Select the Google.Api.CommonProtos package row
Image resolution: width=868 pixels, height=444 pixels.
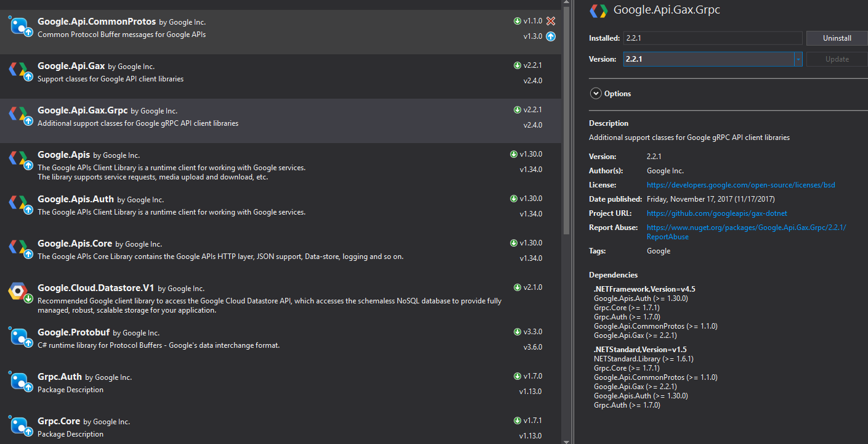point(281,32)
